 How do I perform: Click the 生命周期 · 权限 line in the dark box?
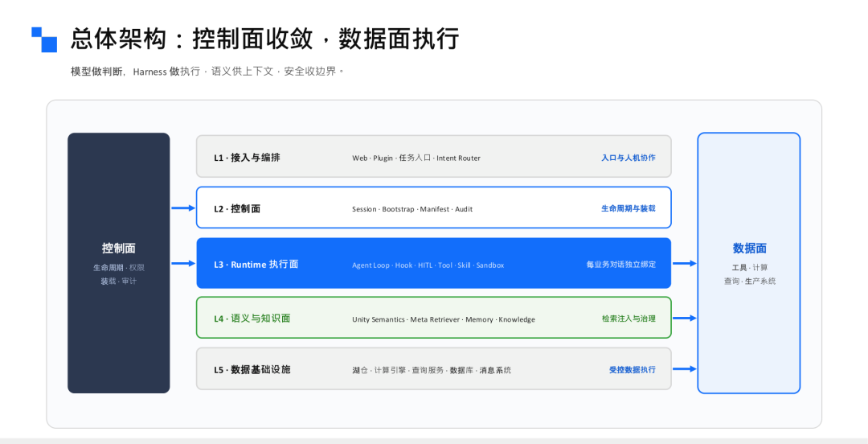coord(118,268)
